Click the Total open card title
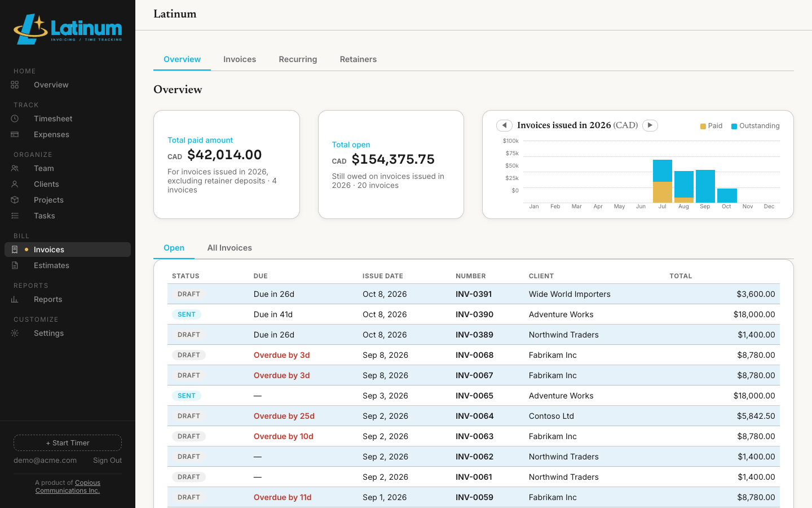The image size is (812, 508). (351, 144)
